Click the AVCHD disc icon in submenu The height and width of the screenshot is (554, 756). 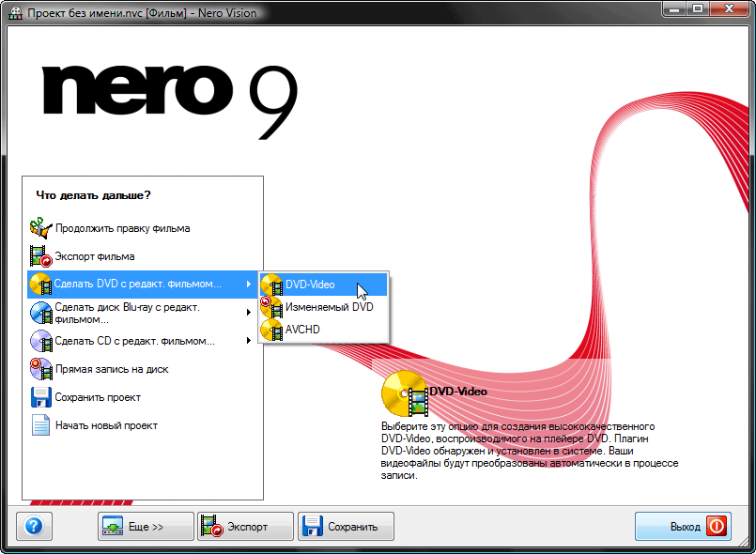click(x=272, y=330)
